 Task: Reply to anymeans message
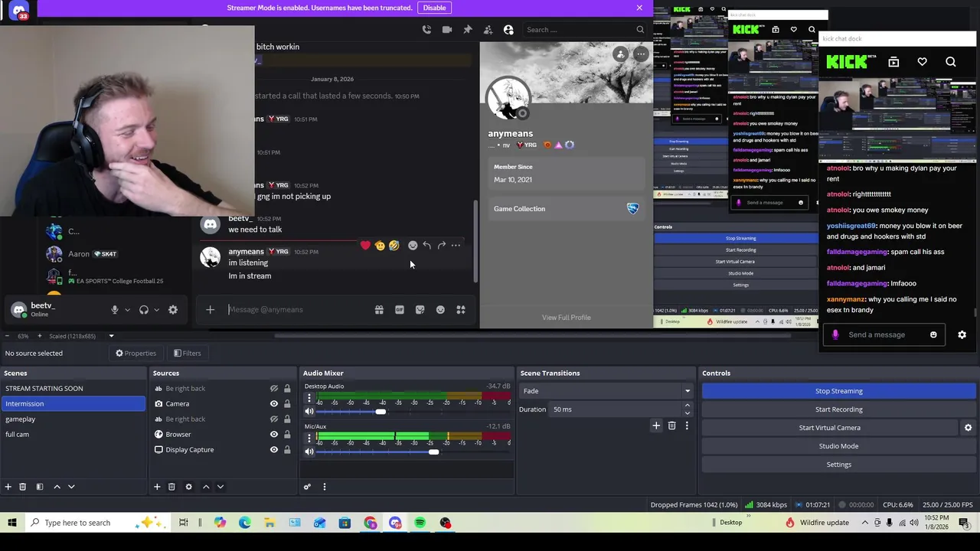[x=427, y=246]
